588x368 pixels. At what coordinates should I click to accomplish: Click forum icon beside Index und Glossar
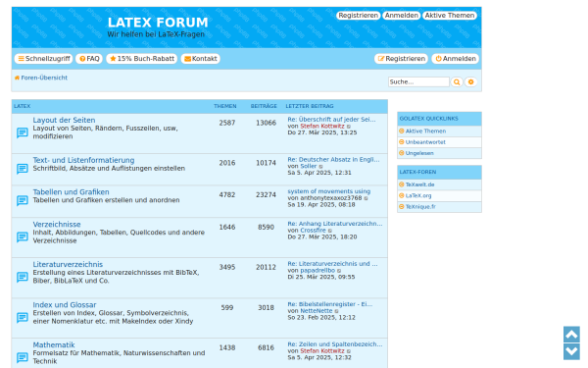(x=23, y=318)
